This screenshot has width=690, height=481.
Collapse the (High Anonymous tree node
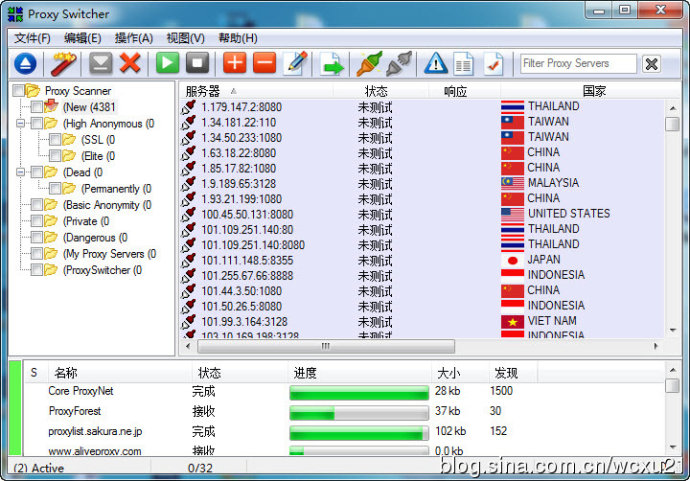tap(20, 123)
